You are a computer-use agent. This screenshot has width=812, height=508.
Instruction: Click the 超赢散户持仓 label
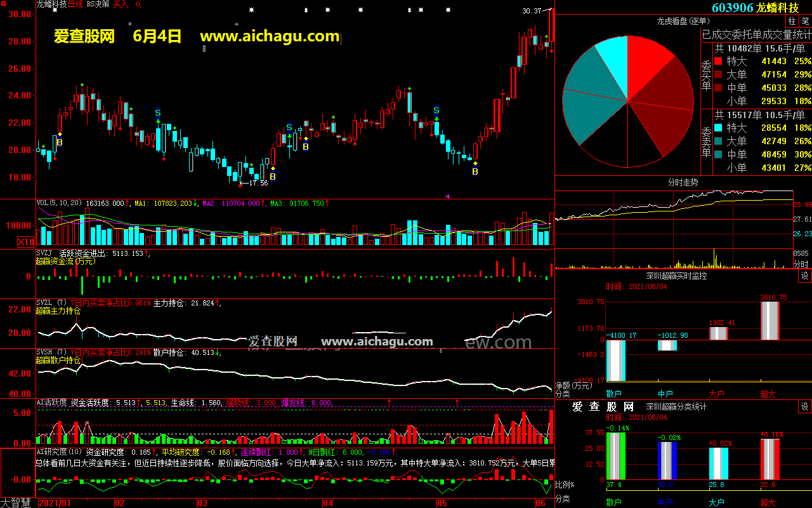coord(58,361)
